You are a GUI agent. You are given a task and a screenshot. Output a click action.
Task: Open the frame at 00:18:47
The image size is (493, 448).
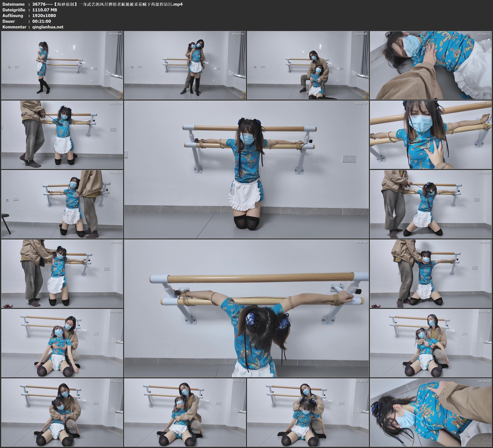click(308, 412)
